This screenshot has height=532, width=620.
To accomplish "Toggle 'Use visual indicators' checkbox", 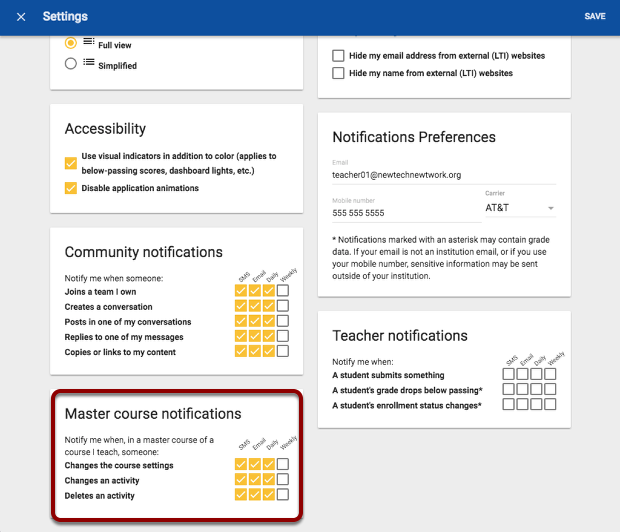I will (71, 163).
